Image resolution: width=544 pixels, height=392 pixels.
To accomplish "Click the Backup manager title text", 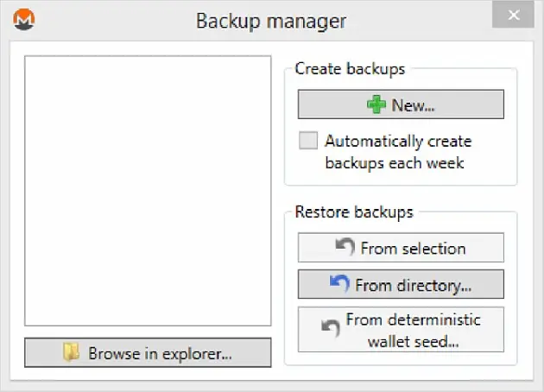I will click(x=271, y=22).
